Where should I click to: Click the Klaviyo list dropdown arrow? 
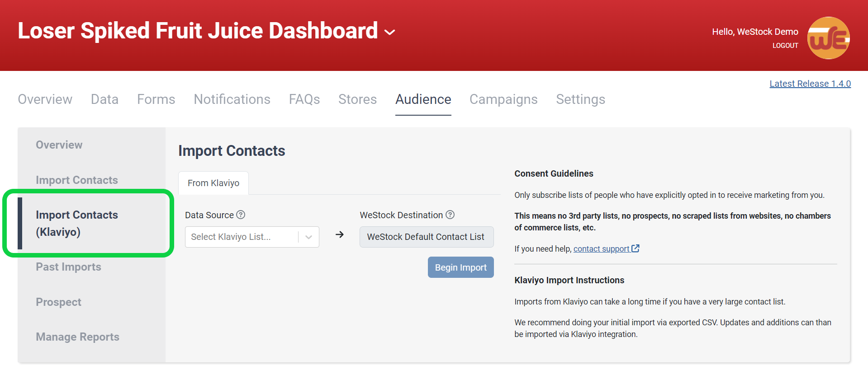click(309, 237)
